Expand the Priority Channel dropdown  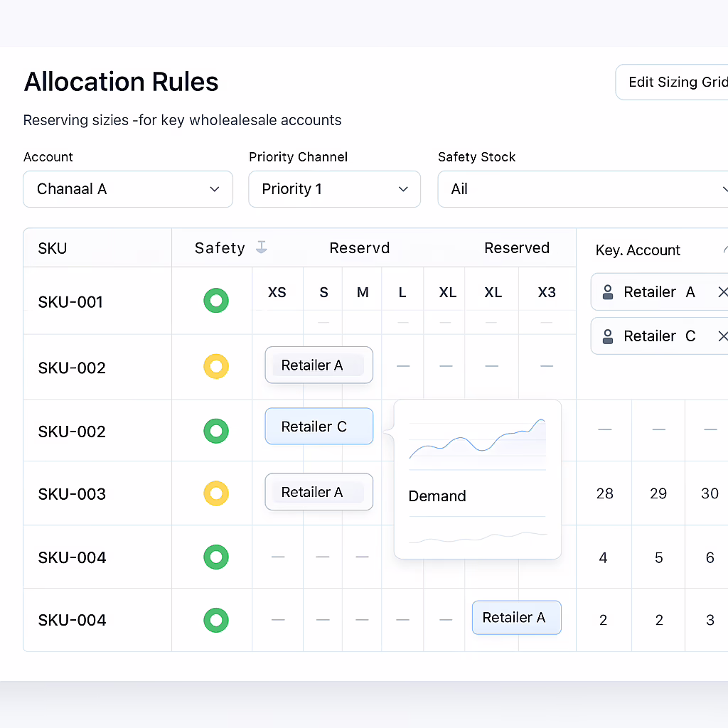334,189
